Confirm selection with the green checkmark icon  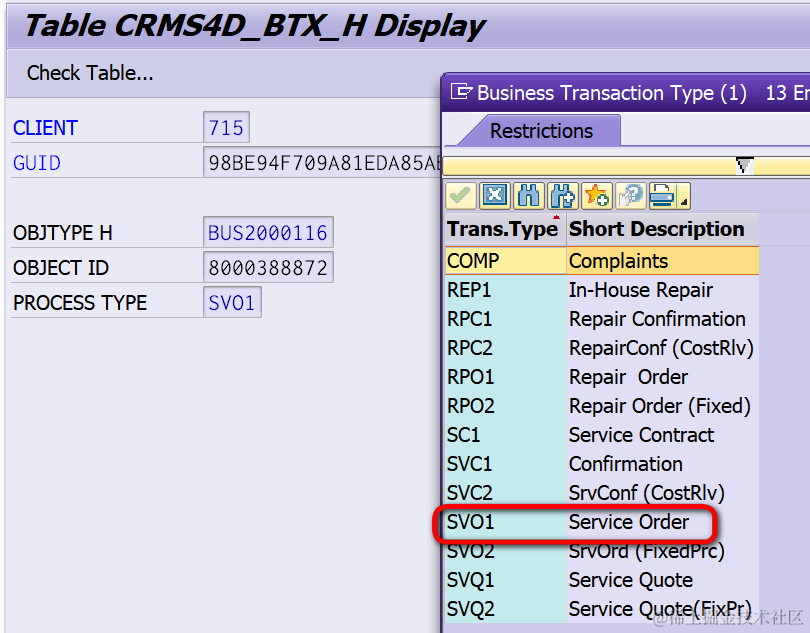tap(460, 196)
